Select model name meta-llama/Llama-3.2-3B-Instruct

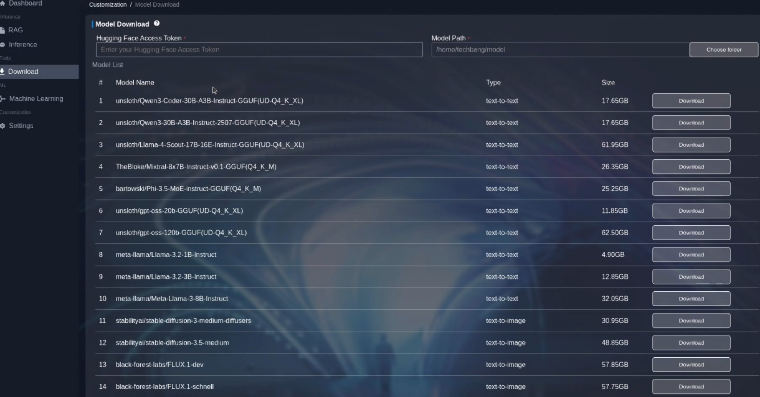point(166,276)
